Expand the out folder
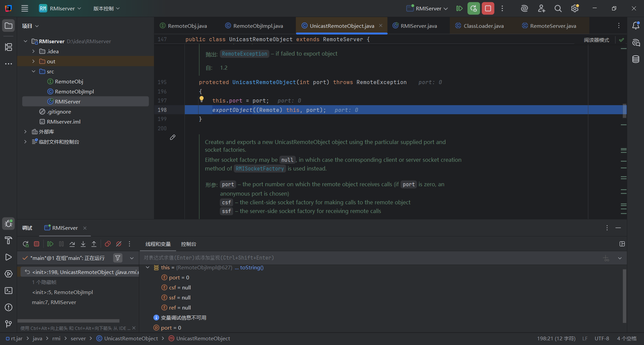This screenshot has height=345, width=644. click(34, 61)
